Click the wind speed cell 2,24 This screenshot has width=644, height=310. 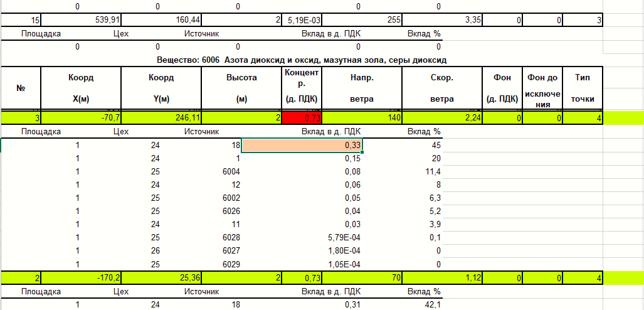pyautogui.click(x=441, y=118)
